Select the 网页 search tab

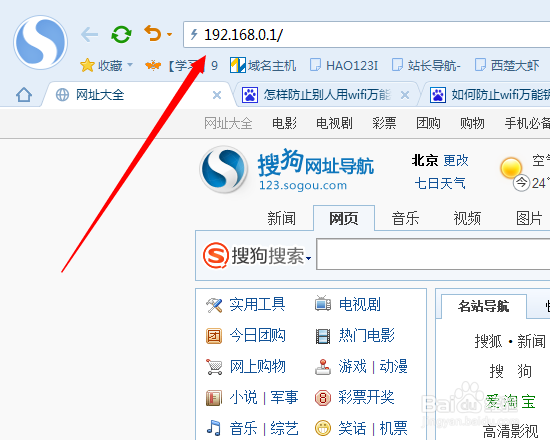pyautogui.click(x=344, y=218)
